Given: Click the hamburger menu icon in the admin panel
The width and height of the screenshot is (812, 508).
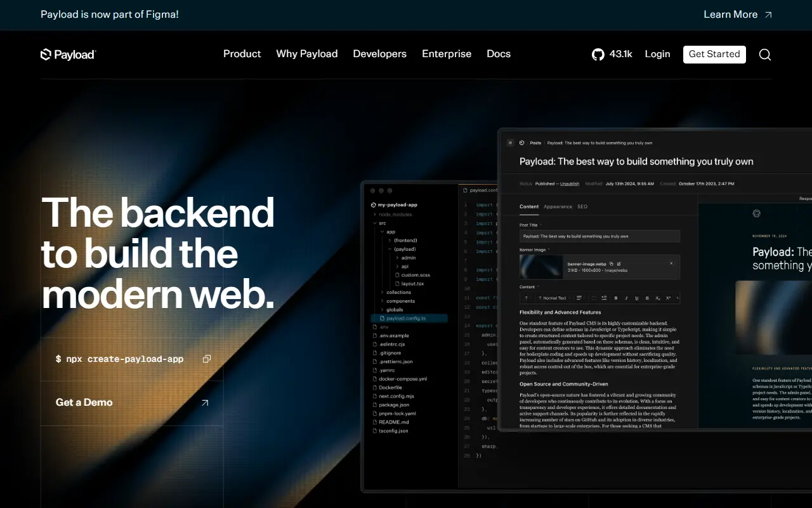Looking at the screenshot, I should 510,143.
